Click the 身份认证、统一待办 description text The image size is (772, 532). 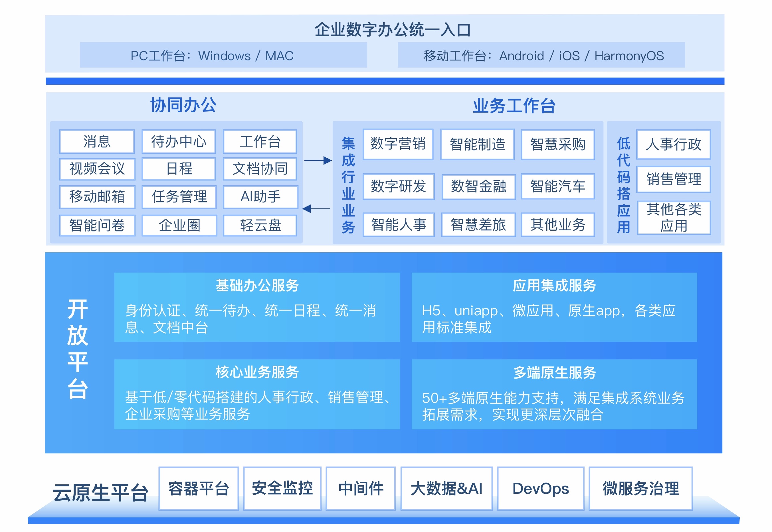click(x=250, y=319)
